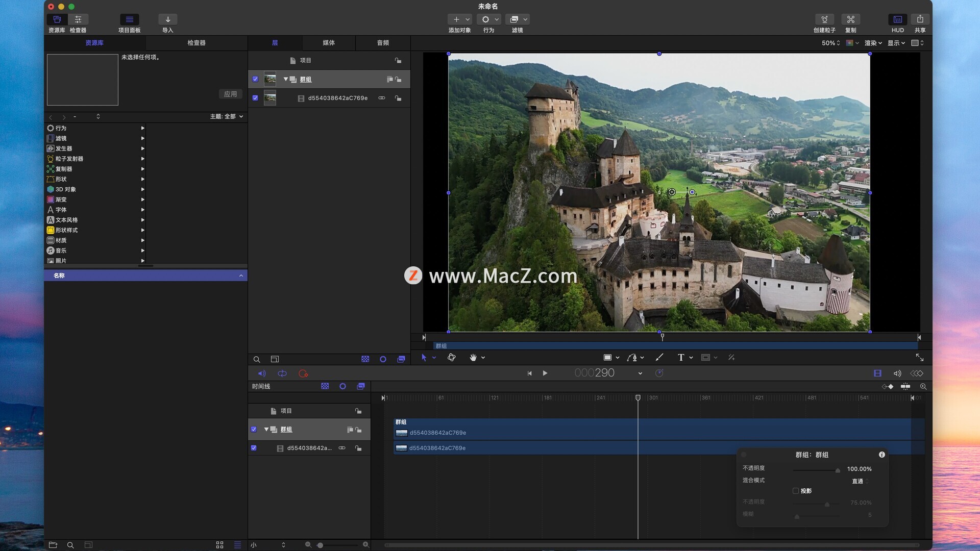Select the paint stroke brush tool
Screen dimensions: 980x551
point(659,358)
